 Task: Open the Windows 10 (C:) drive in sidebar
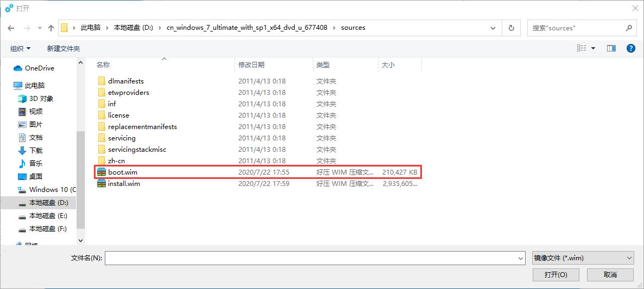click(47, 190)
